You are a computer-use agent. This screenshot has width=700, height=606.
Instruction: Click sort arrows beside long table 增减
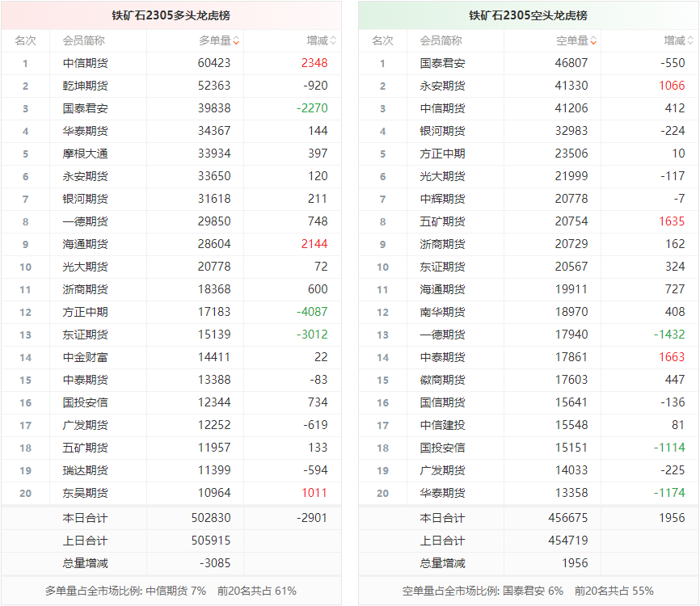pyautogui.click(x=333, y=40)
